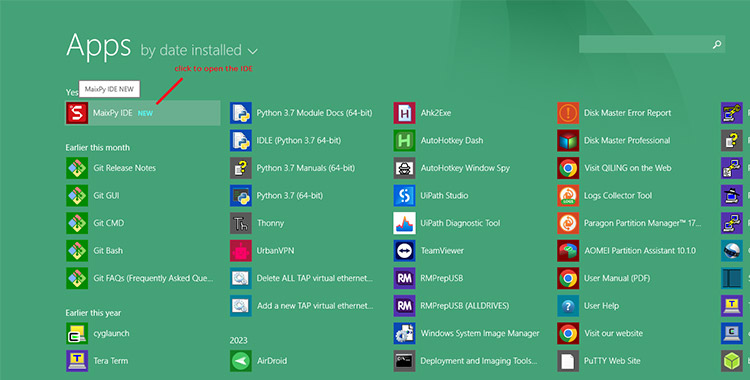This screenshot has width=750, height=380.
Task: Open the MaixPy IDE app icon
Action: (x=77, y=113)
